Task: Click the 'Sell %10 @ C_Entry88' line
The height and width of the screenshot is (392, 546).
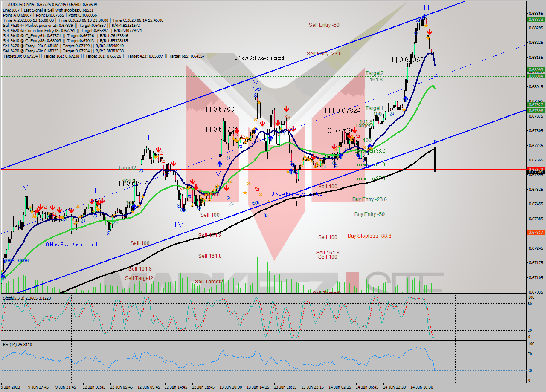Action: [66, 40]
